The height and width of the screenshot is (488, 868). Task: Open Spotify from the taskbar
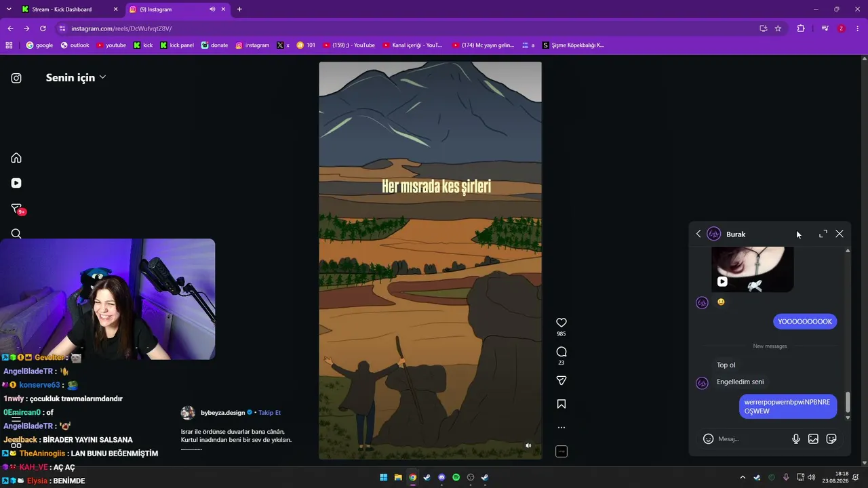pos(456,477)
